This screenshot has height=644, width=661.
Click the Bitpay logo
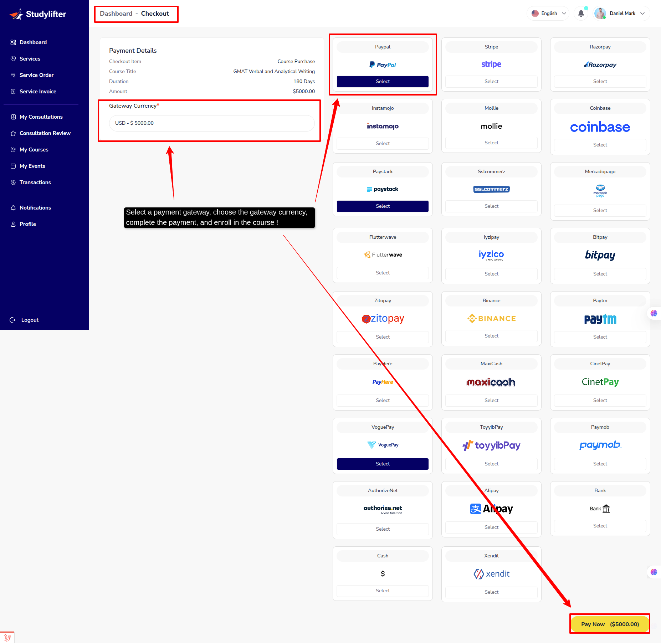click(x=600, y=255)
